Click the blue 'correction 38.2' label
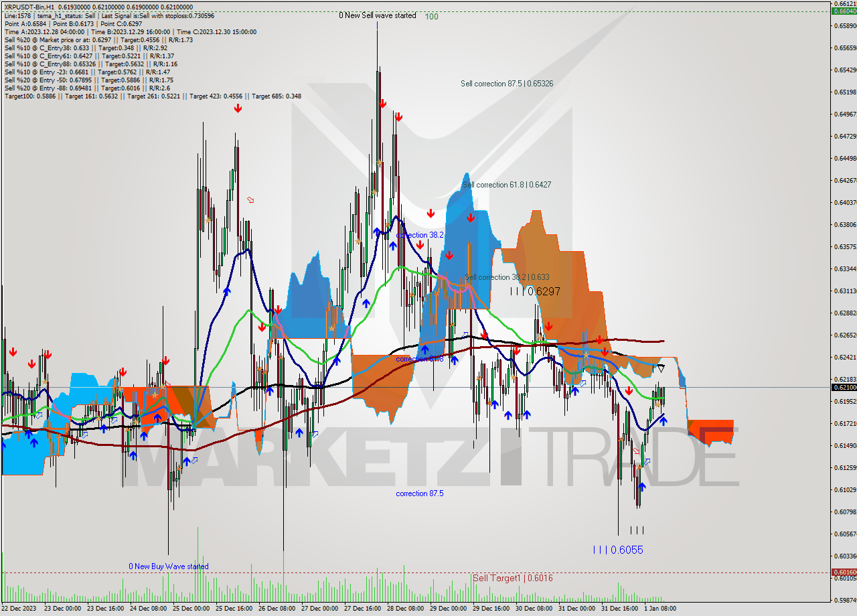 coord(420,235)
